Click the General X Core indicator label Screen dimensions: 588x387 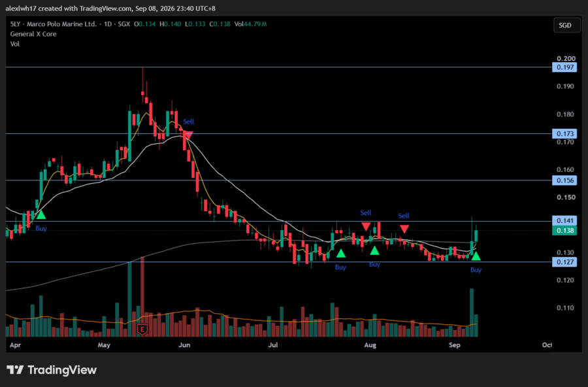point(33,34)
